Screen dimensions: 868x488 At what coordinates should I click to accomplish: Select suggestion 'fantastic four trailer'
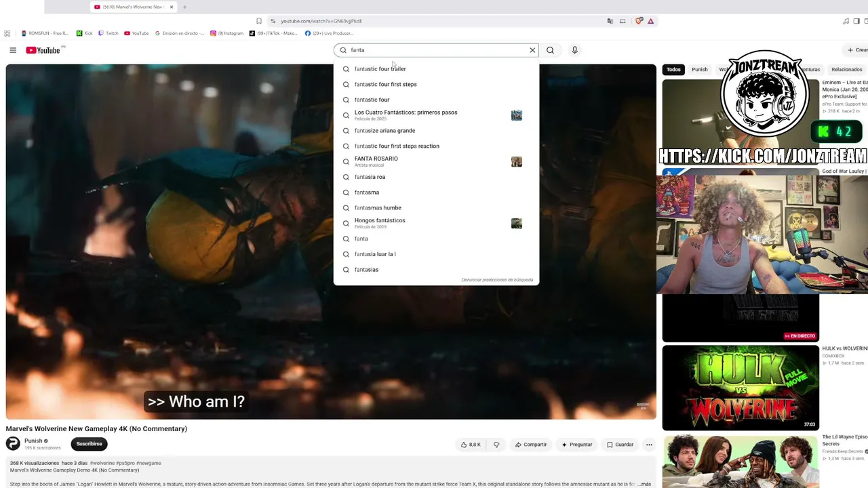point(436,68)
